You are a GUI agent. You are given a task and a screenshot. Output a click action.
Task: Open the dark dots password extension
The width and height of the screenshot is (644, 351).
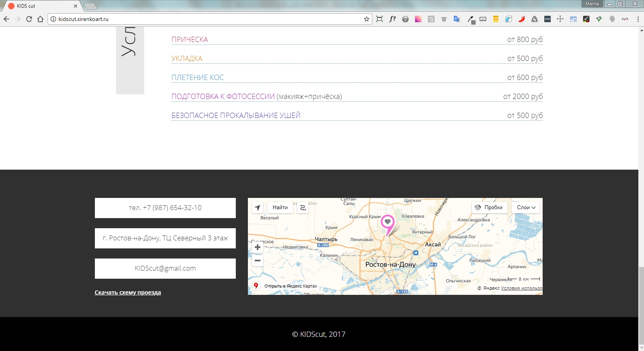[548, 19]
